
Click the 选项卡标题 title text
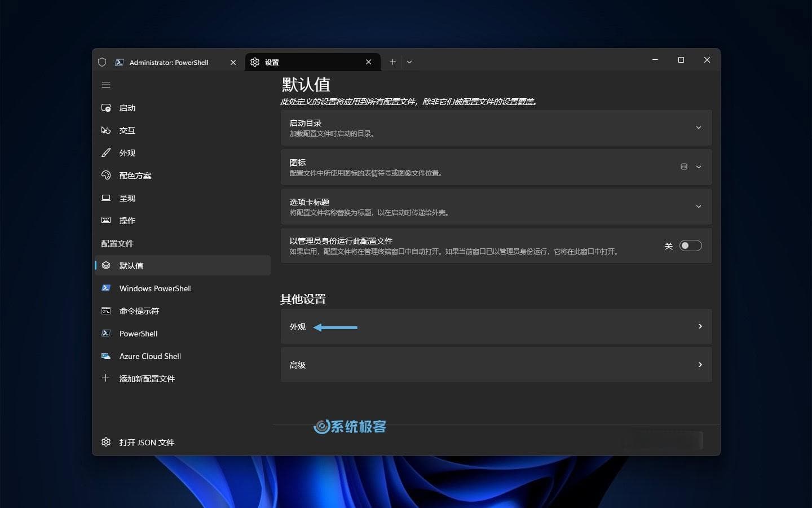310,202
